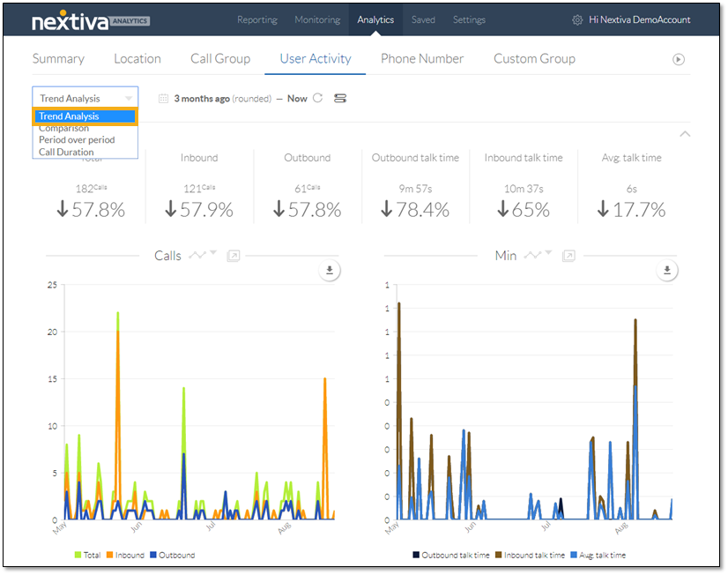Select Trend Analysis from the dropdown list
This screenshot has height=575, width=728.
click(85, 116)
